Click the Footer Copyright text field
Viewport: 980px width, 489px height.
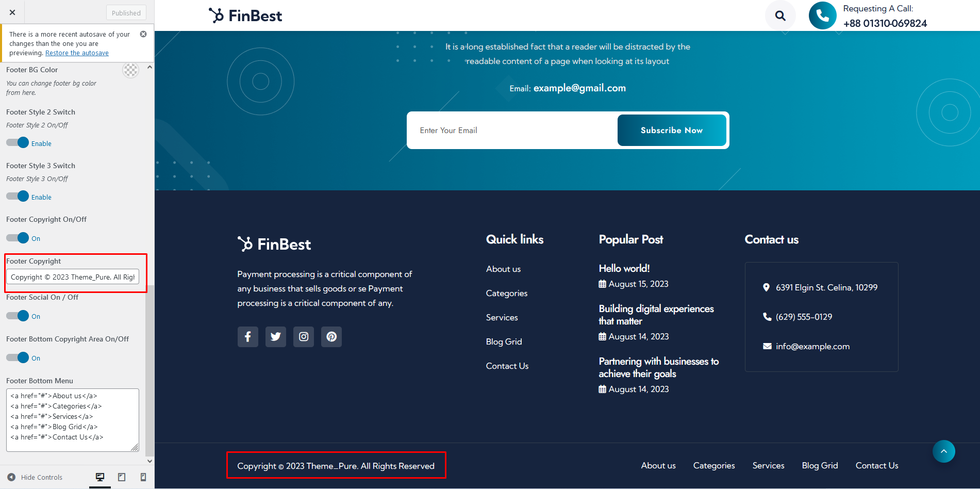click(x=73, y=277)
